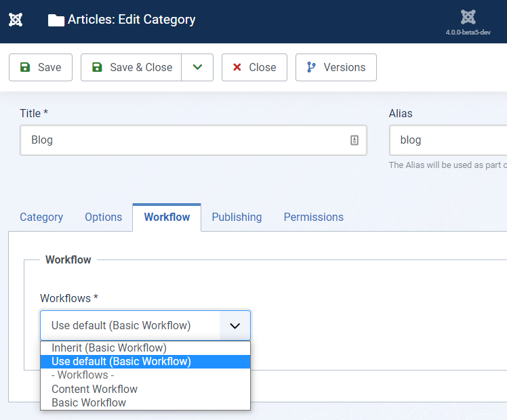Image resolution: width=507 pixels, height=420 pixels.
Task: Select the Workflow tab
Action: (167, 217)
